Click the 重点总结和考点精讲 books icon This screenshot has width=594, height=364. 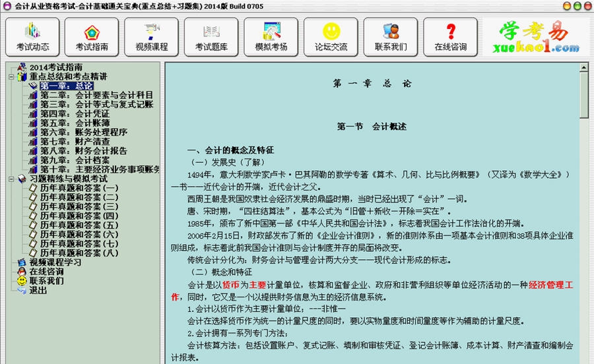22,76
